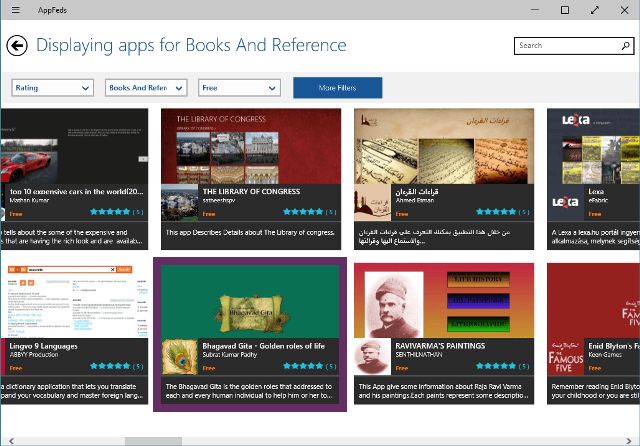Open top 10 expensive cars app screenshot

[x=74, y=146]
